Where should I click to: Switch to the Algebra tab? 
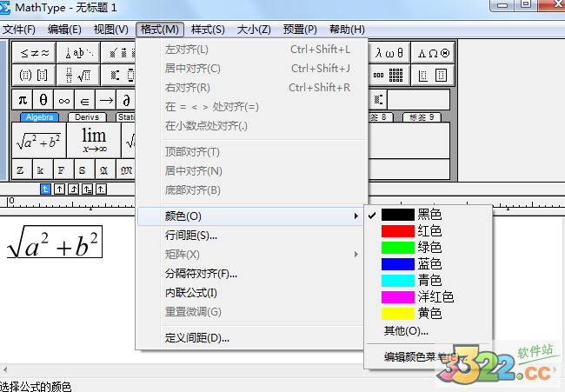pos(39,117)
